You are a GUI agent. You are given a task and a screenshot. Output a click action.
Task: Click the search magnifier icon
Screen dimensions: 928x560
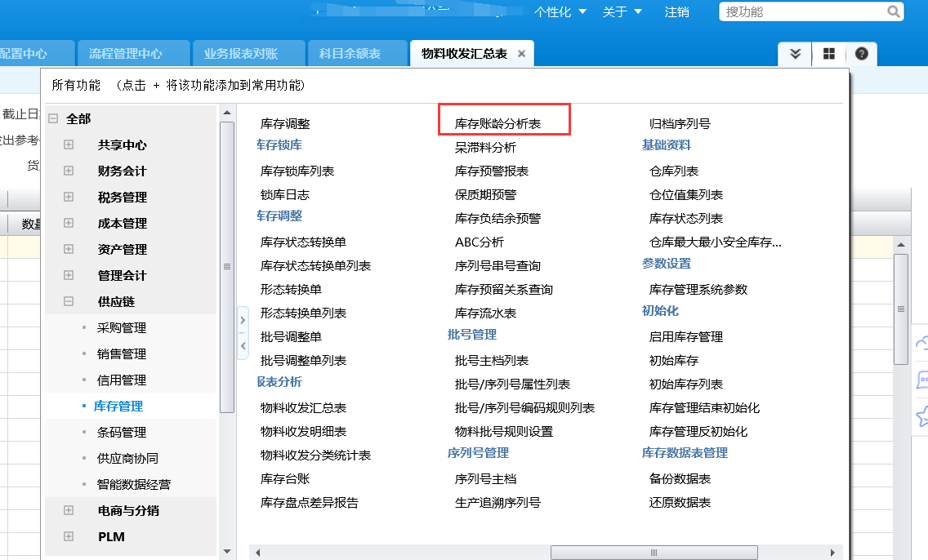(894, 11)
